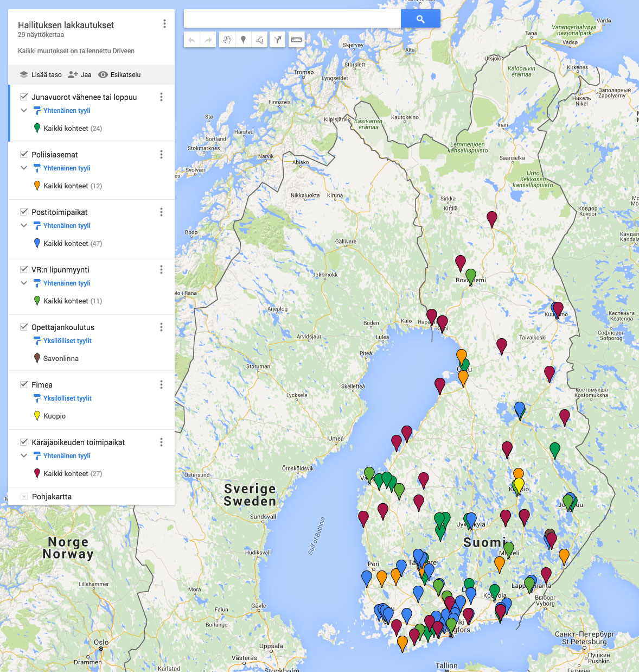The width and height of the screenshot is (639, 672).
Task: Click the blue search button
Action: 420,19
